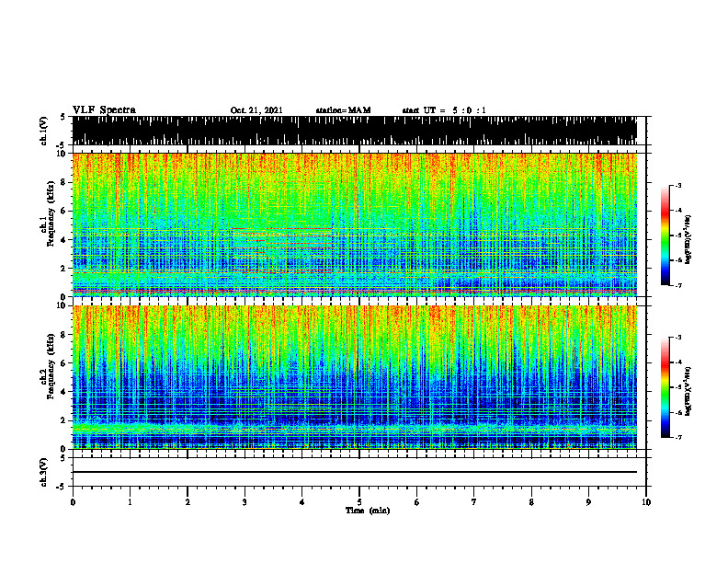Click the "-7" tick on ch.1 colorbar
This screenshot has height=563, width=728.
[x=677, y=285]
